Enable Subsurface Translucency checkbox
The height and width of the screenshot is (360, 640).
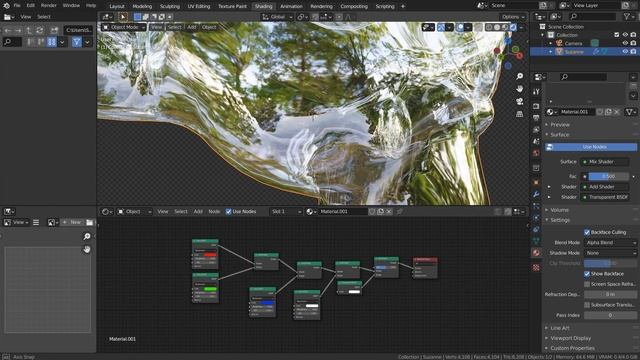(587, 305)
